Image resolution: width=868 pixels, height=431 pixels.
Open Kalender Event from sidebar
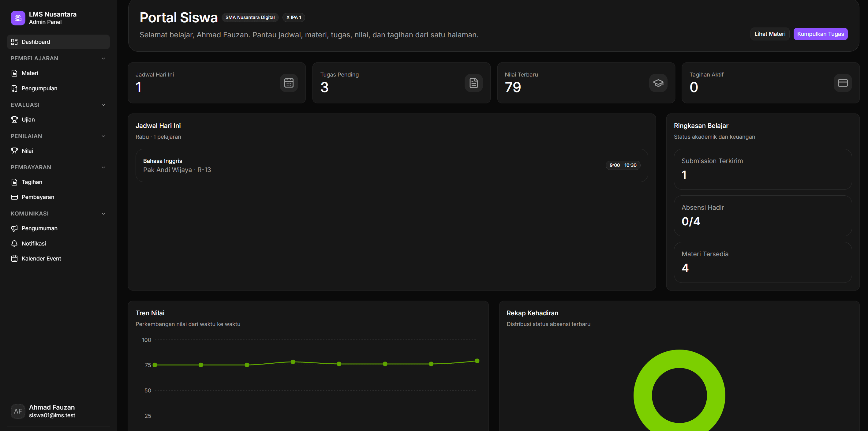(58, 258)
